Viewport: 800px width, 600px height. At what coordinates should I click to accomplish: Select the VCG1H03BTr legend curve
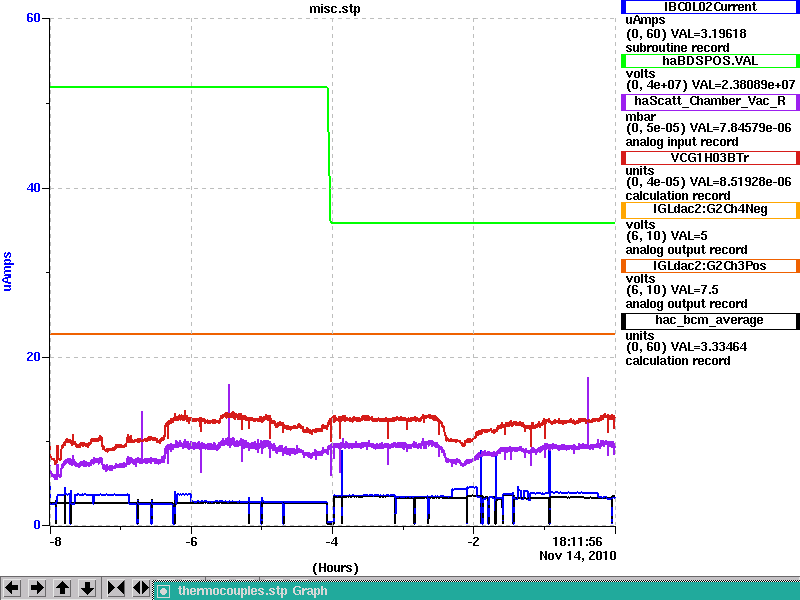[710, 158]
